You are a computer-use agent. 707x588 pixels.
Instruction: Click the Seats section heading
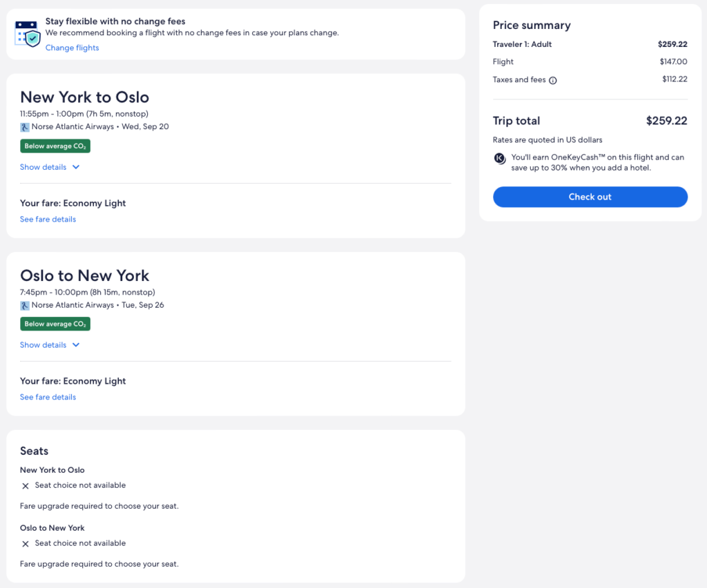pos(34,451)
